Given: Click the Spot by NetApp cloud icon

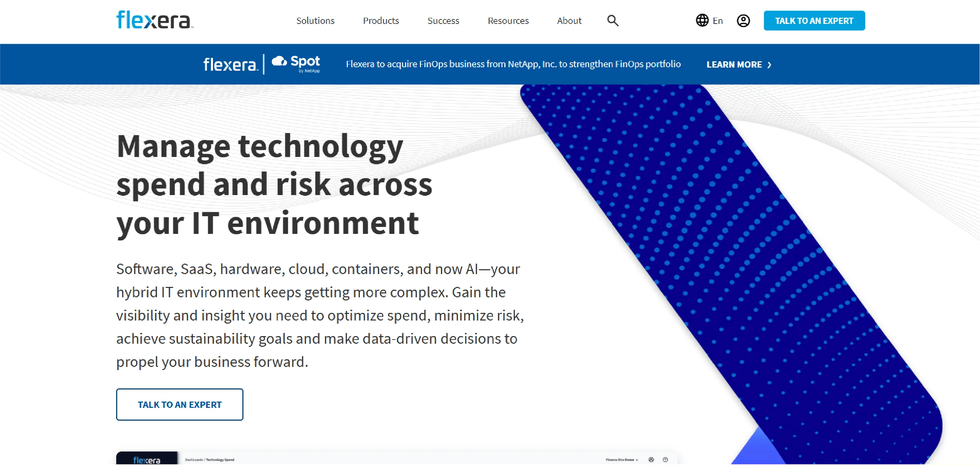Looking at the screenshot, I should pos(279,61).
